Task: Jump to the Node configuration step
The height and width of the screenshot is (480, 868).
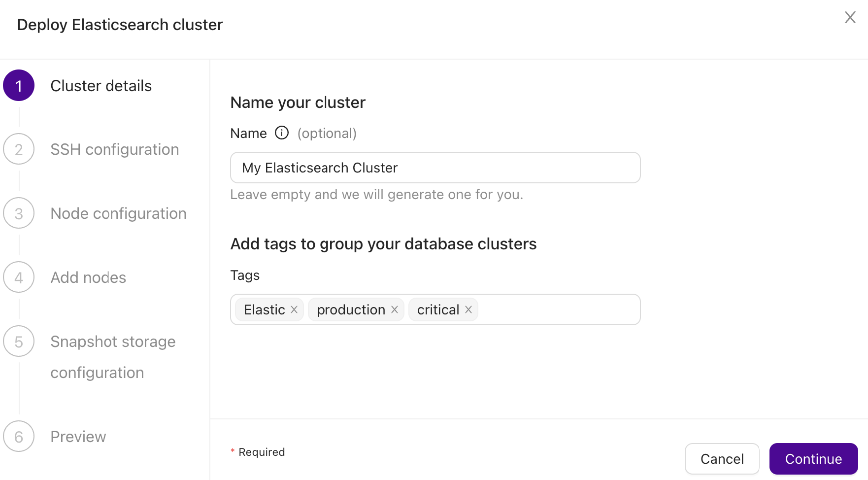Action: click(118, 213)
